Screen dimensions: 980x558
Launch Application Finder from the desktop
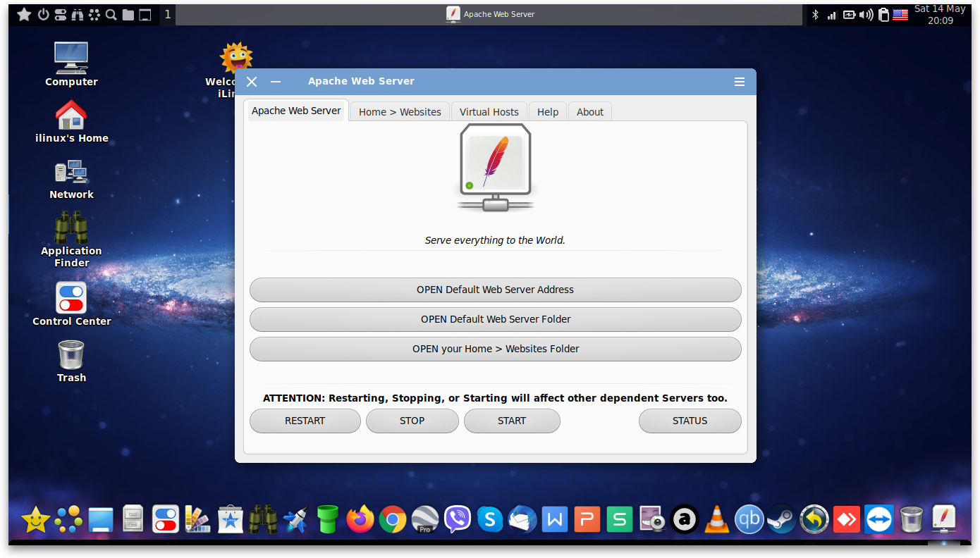click(x=71, y=240)
